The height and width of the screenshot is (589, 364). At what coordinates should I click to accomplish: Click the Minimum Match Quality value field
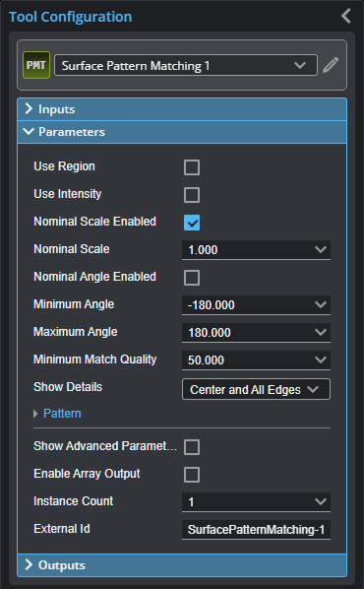(256, 360)
